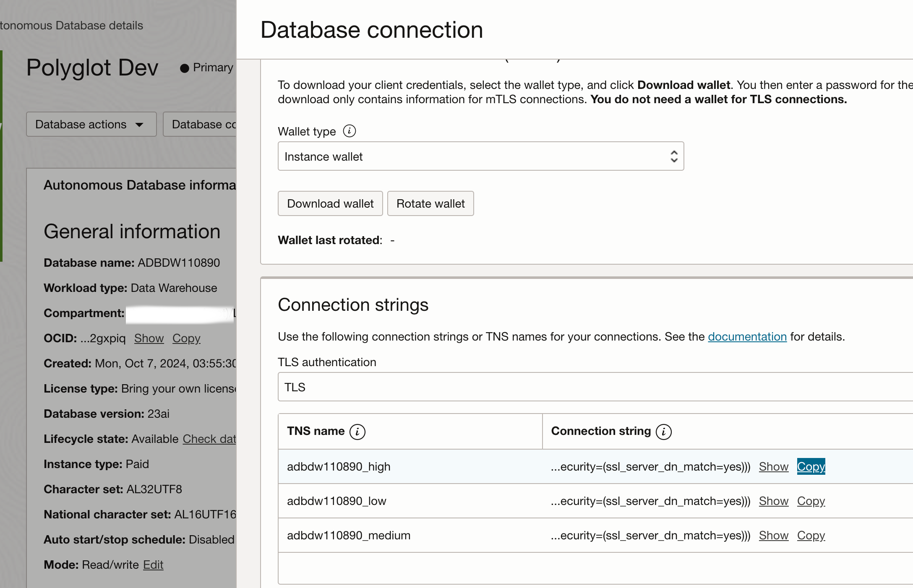The image size is (913, 588).
Task: Open the Wallet type dropdown
Action: coord(480,156)
